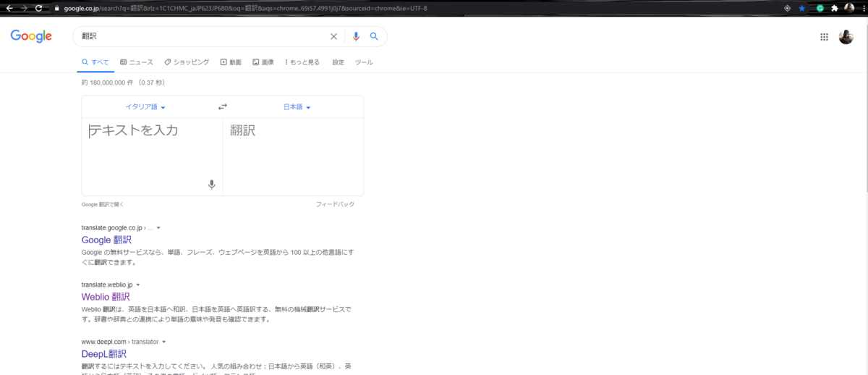Go back with the browser back arrow
This screenshot has height=375, width=868.
click(9, 8)
